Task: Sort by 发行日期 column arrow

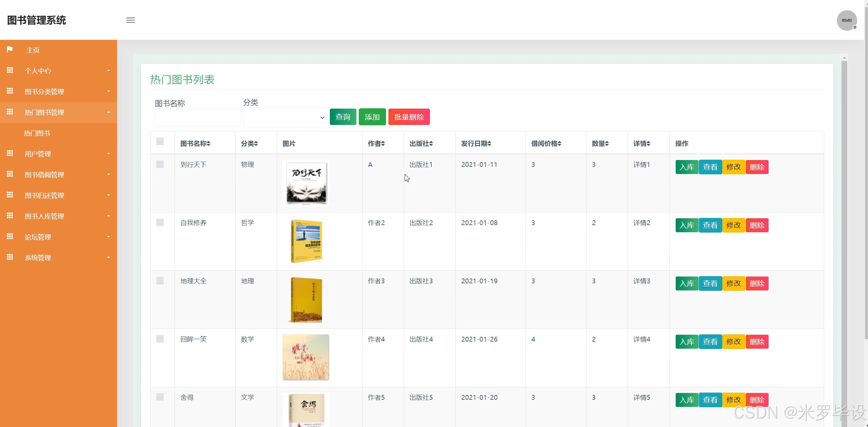Action: pos(489,144)
